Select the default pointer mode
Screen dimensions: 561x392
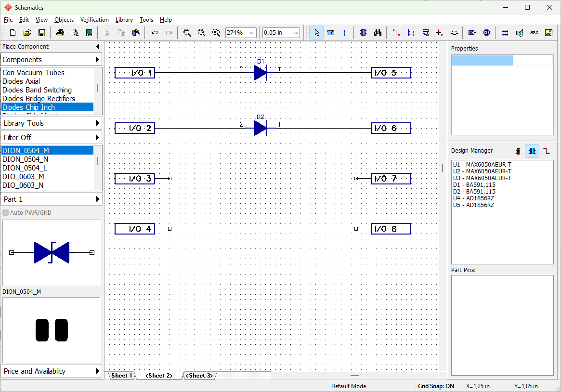pyautogui.click(x=316, y=33)
